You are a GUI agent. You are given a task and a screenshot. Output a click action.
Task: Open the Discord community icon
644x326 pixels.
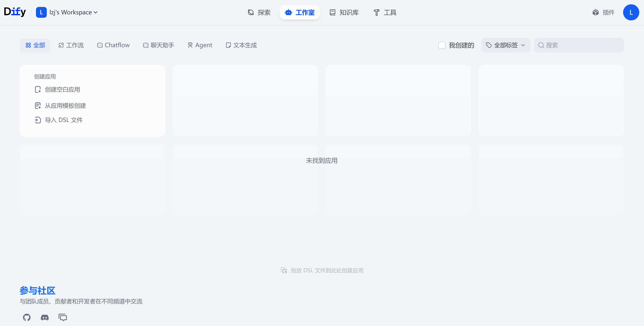click(x=45, y=317)
